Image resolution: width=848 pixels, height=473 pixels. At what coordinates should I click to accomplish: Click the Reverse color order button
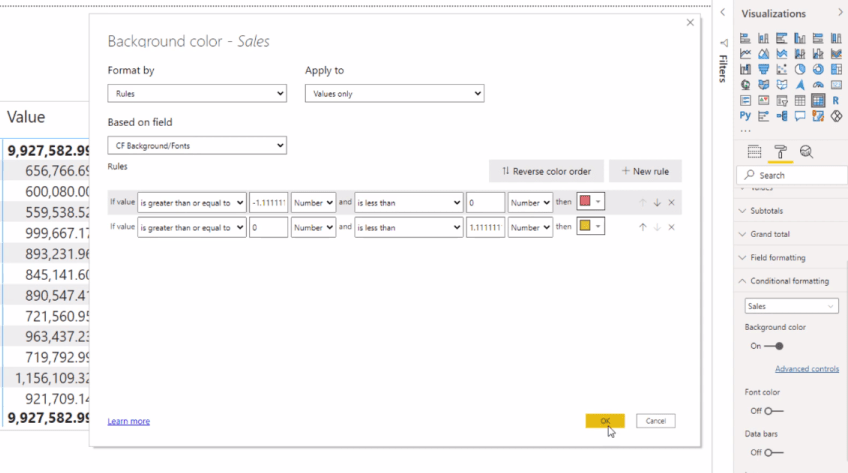[546, 171]
